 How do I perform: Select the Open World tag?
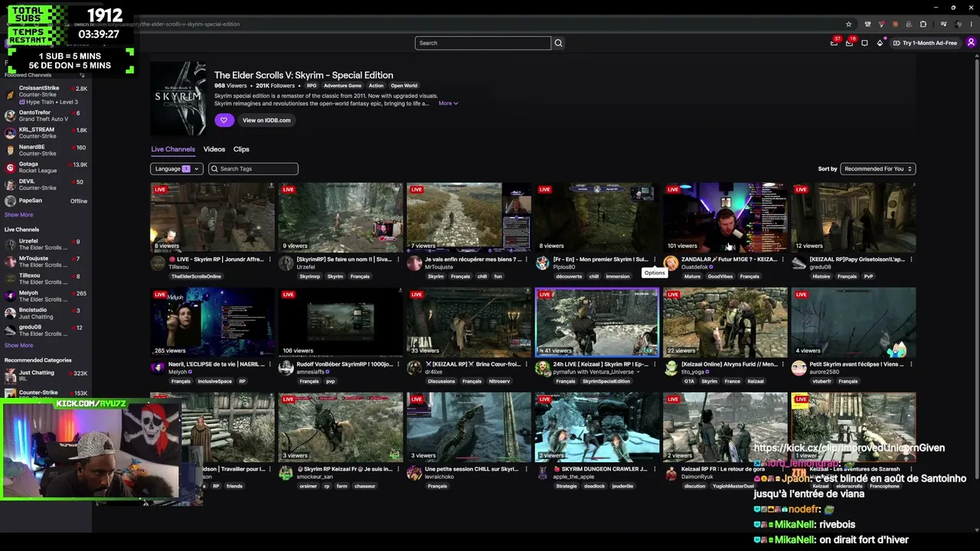point(404,86)
